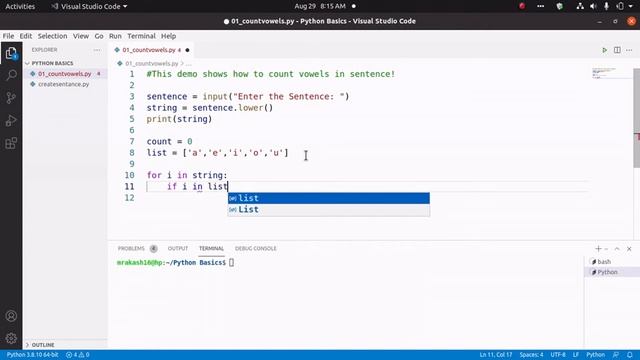This screenshot has width=640, height=360.
Task: Open the Manage gear icon
Action: point(11,338)
